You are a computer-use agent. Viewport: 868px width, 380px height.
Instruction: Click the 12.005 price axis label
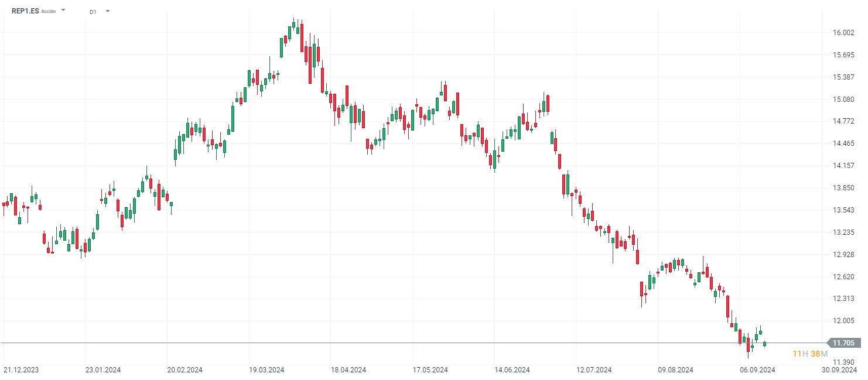pos(843,321)
